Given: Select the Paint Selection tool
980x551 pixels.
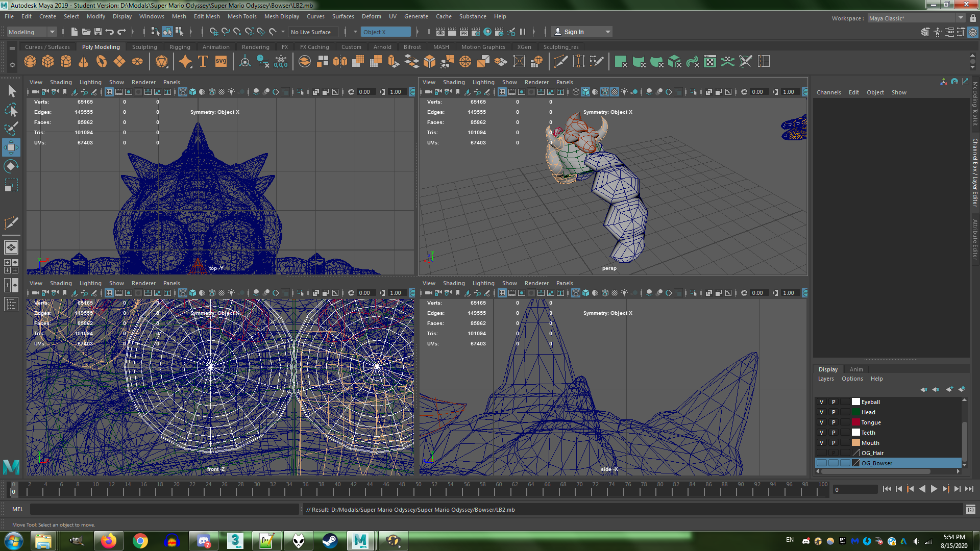Looking at the screenshot, I should tap(11, 129).
